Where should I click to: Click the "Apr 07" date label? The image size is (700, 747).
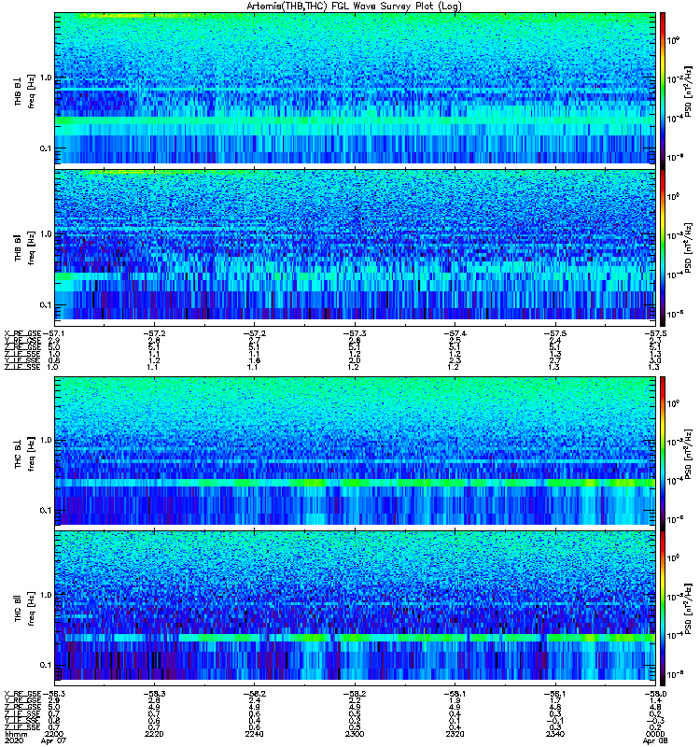[53, 741]
